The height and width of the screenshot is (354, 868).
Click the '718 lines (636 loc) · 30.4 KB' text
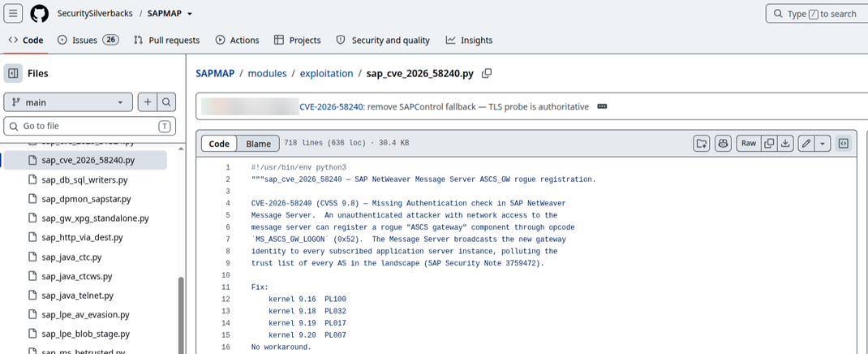point(346,143)
